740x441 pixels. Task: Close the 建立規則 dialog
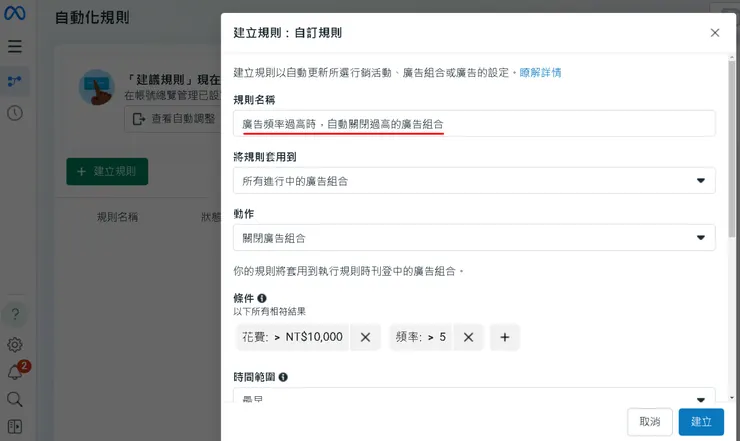tap(715, 33)
